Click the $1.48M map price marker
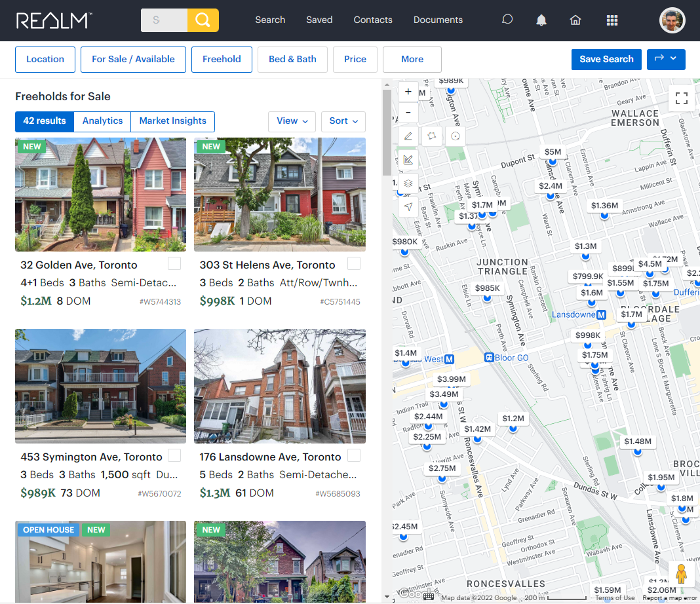Image resolution: width=700 pixels, height=604 pixels. click(x=638, y=441)
